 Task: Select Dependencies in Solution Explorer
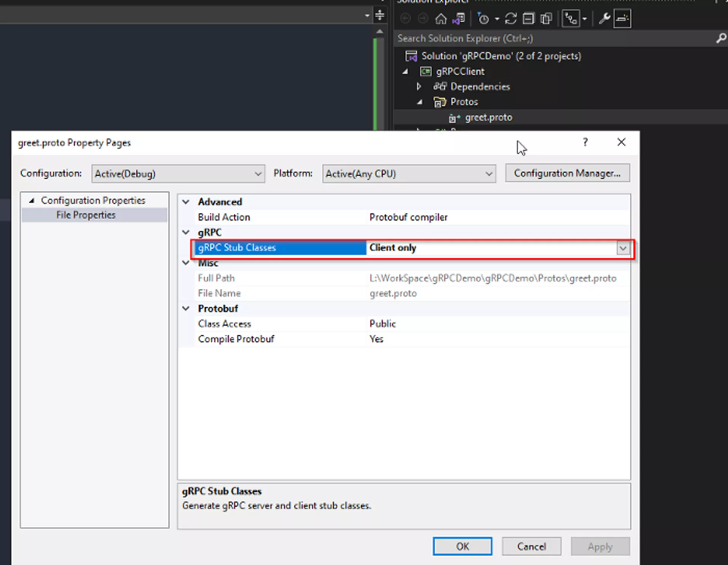coord(480,87)
